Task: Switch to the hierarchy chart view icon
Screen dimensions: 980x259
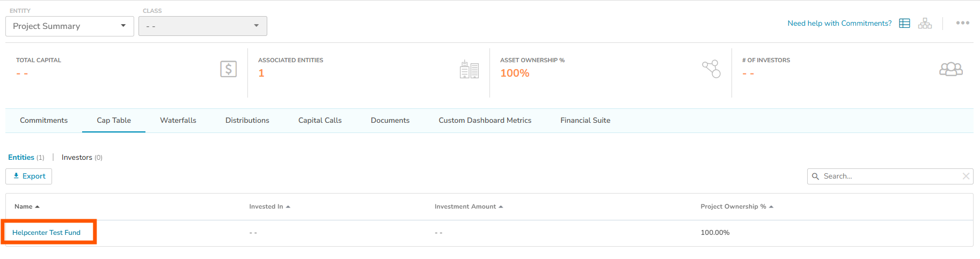Action: click(925, 24)
